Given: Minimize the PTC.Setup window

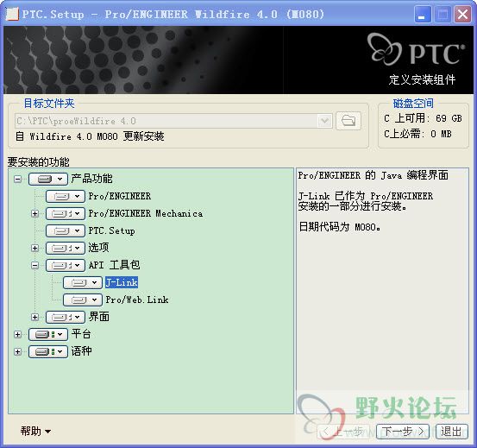Looking at the screenshot, I should [x=423, y=15].
